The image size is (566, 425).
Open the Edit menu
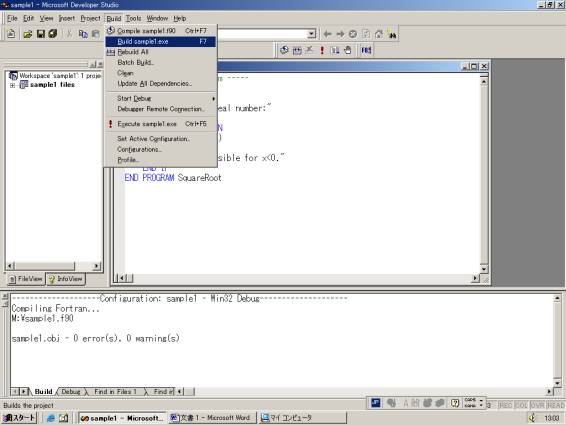click(x=29, y=18)
